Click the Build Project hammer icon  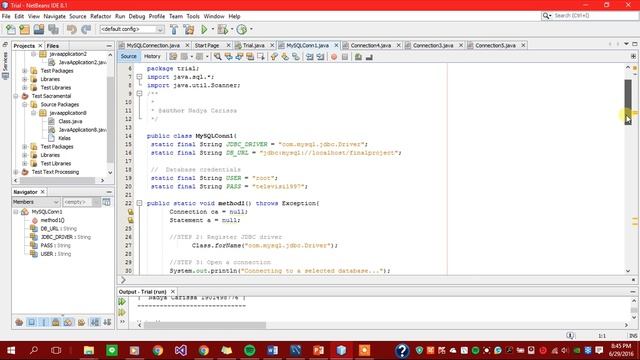[174, 29]
